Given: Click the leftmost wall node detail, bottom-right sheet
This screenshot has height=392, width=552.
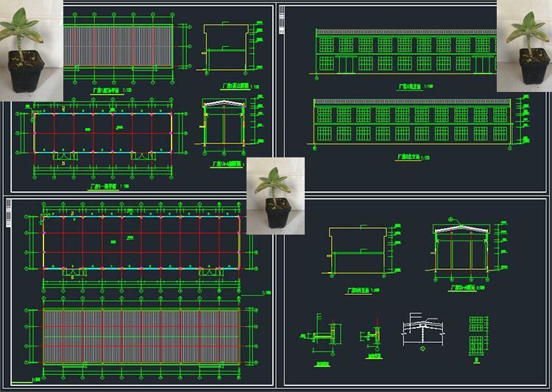Looking at the screenshot, I should tap(321, 338).
